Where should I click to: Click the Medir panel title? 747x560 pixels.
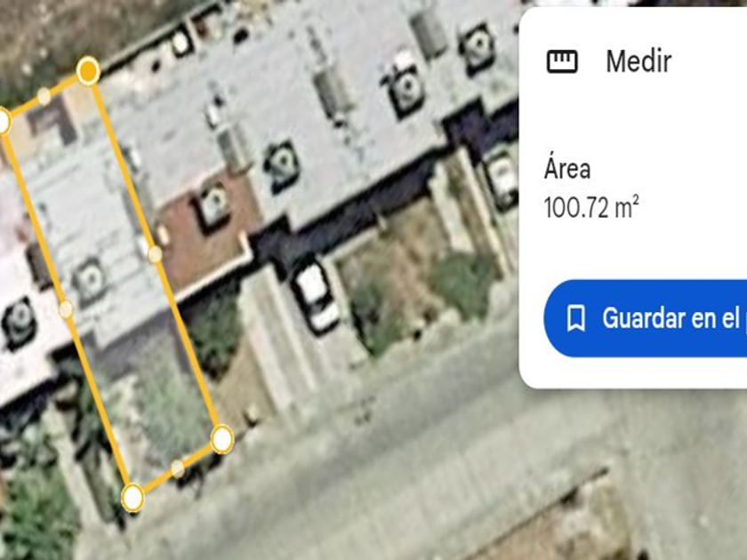(639, 61)
